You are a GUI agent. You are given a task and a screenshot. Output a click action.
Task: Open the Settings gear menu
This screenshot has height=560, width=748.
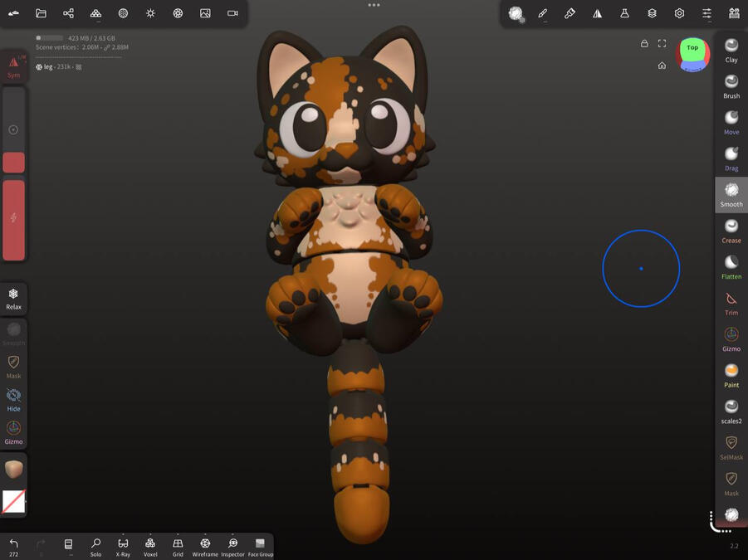click(679, 12)
